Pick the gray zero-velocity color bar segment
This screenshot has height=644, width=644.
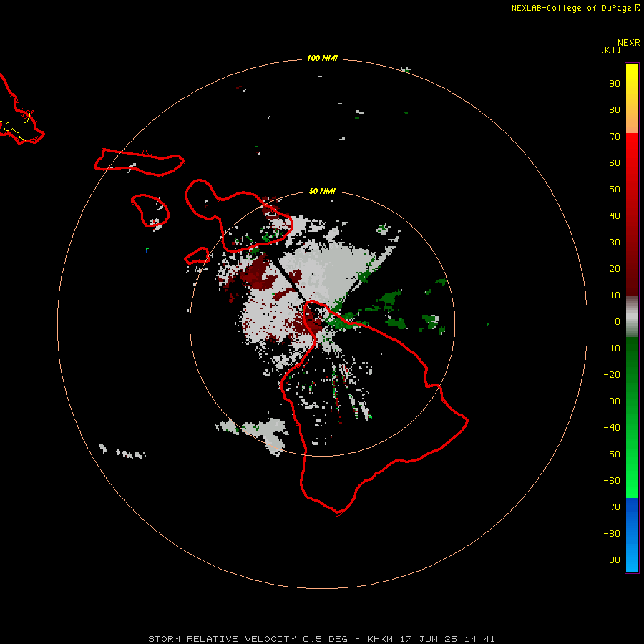coord(632,317)
